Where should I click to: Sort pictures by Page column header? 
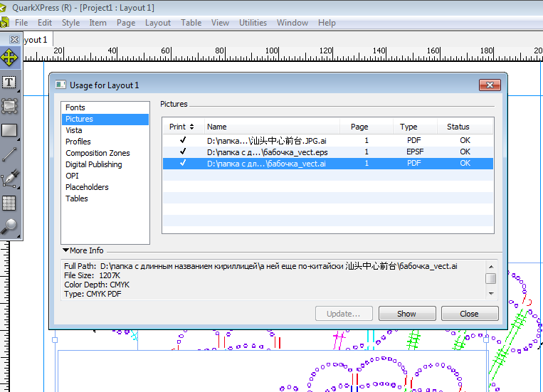click(367, 127)
